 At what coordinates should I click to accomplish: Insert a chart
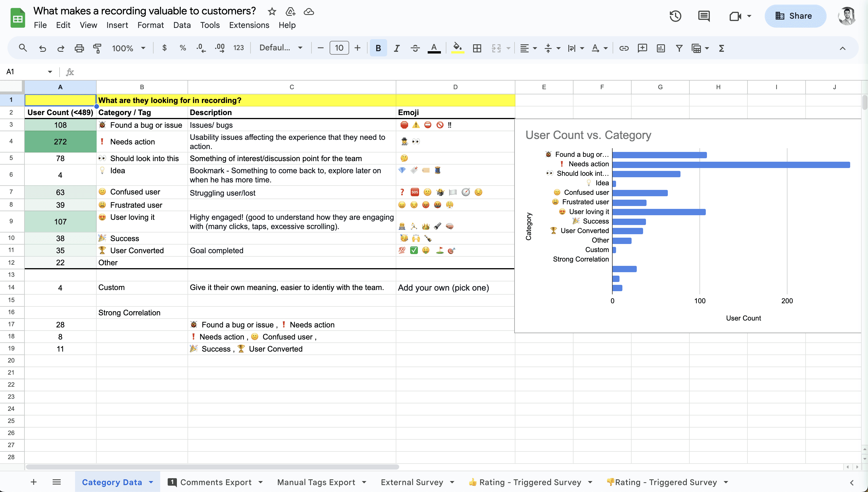tap(661, 48)
